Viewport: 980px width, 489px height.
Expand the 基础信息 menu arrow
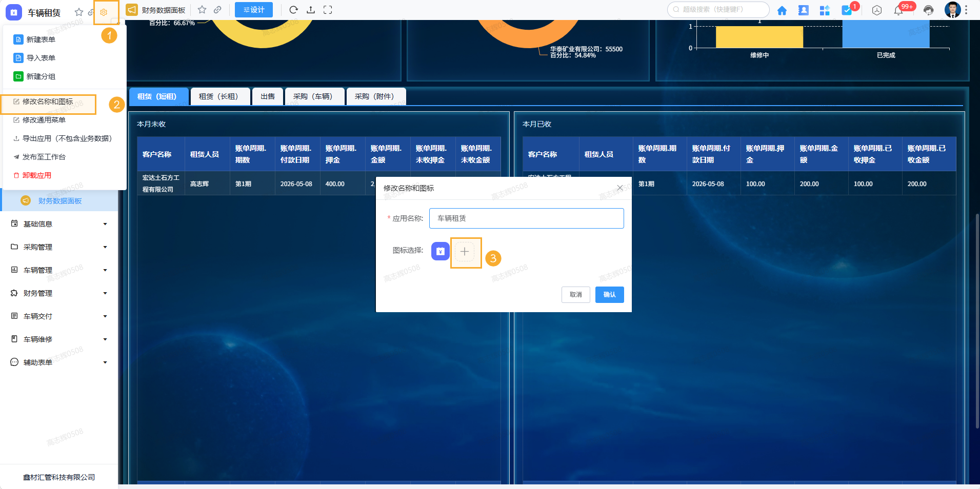point(105,224)
